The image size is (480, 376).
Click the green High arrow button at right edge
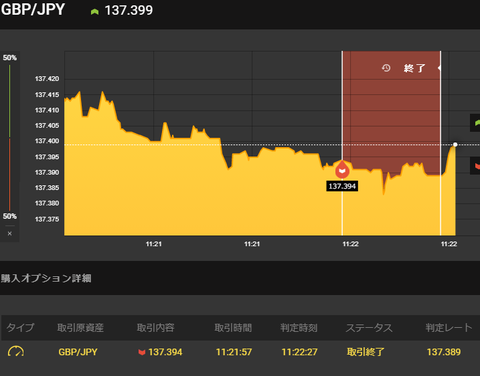point(476,123)
